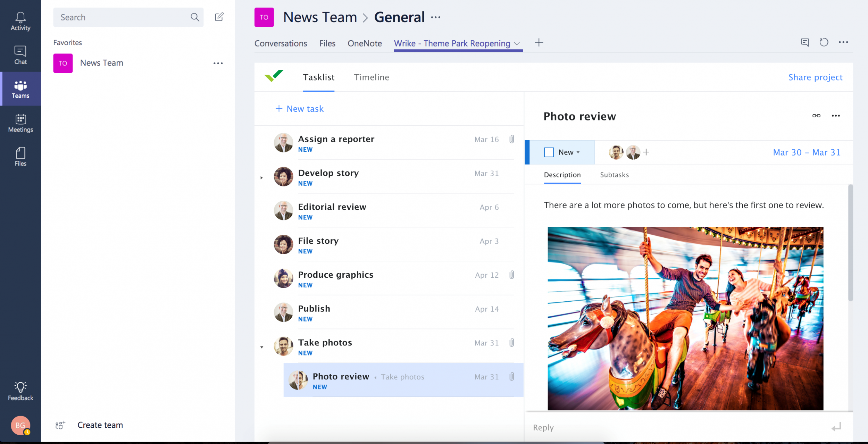Open the Files channel tab
Image resolution: width=868 pixels, height=444 pixels.
[327, 43]
